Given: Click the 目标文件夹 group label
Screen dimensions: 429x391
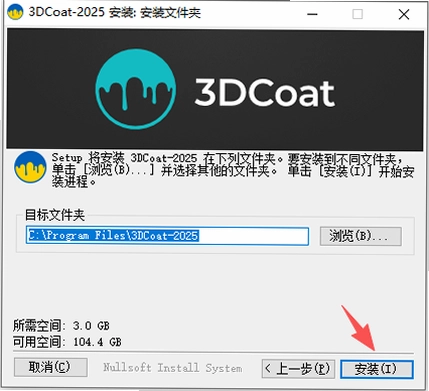Looking at the screenshot, I should [55, 215].
